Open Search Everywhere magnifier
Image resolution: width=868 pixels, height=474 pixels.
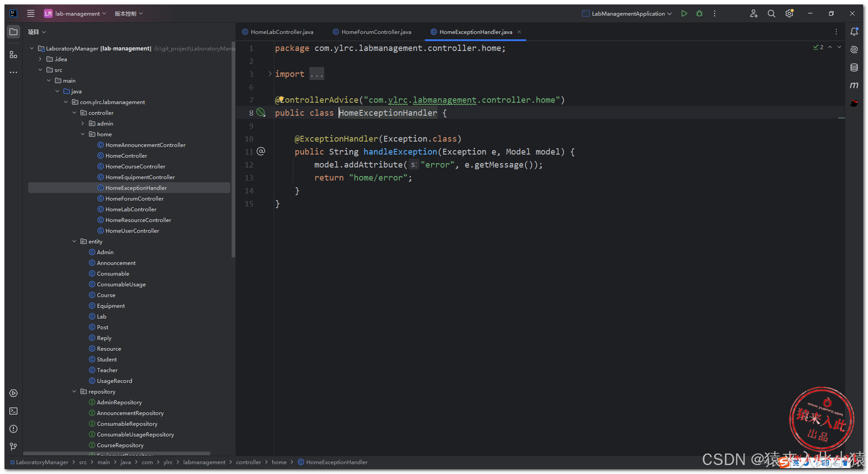pyautogui.click(x=771, y=13)
